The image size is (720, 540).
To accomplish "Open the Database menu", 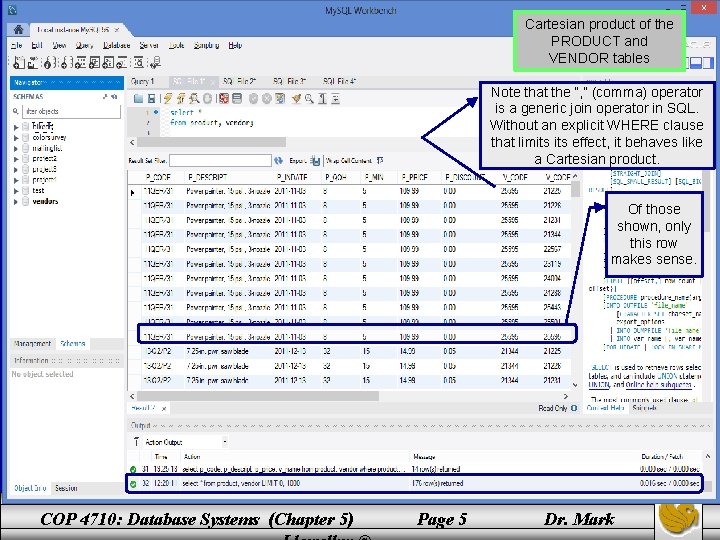I will tap(116, 45).
